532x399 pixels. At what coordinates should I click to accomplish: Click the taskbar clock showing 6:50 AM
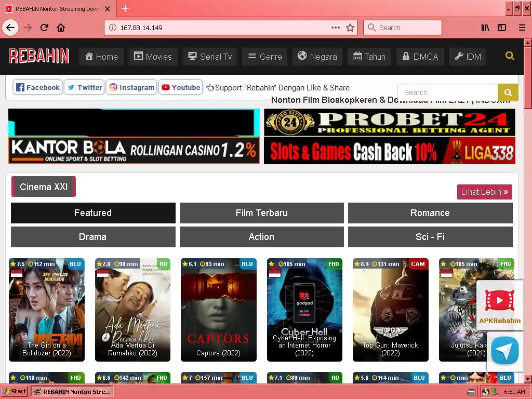point(514,392)
